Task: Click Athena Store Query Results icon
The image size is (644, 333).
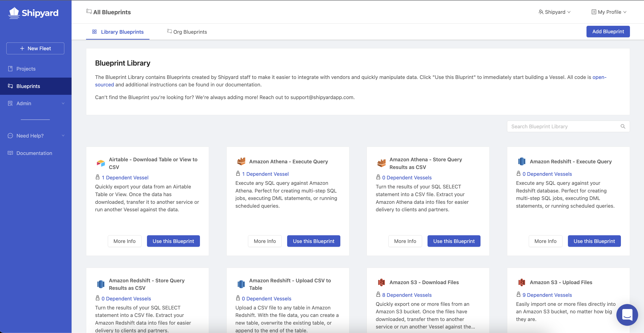Action: click(382, 163)
